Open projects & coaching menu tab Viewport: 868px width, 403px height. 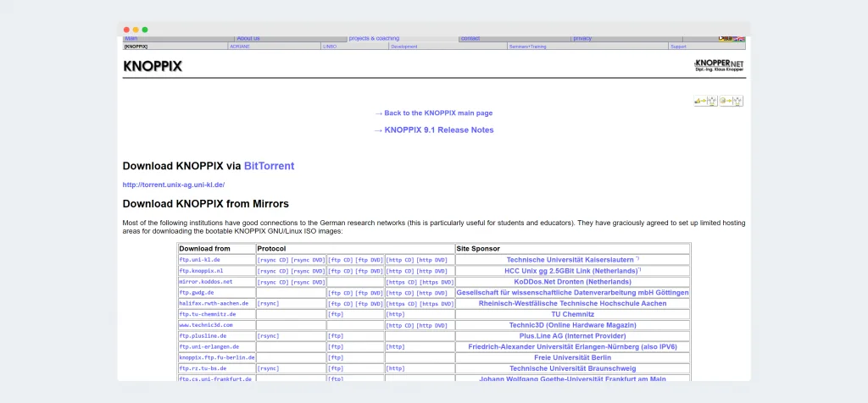pos(374,39)
